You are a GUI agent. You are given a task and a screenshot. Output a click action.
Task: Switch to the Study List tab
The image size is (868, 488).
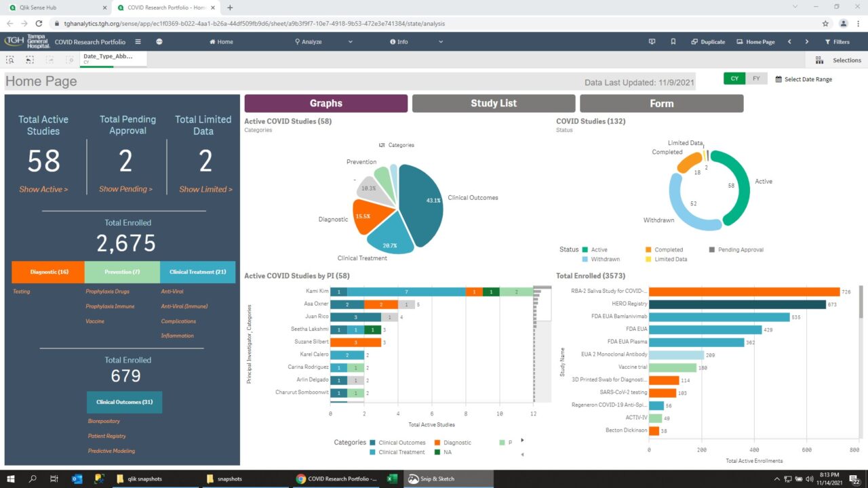(493, 103)
